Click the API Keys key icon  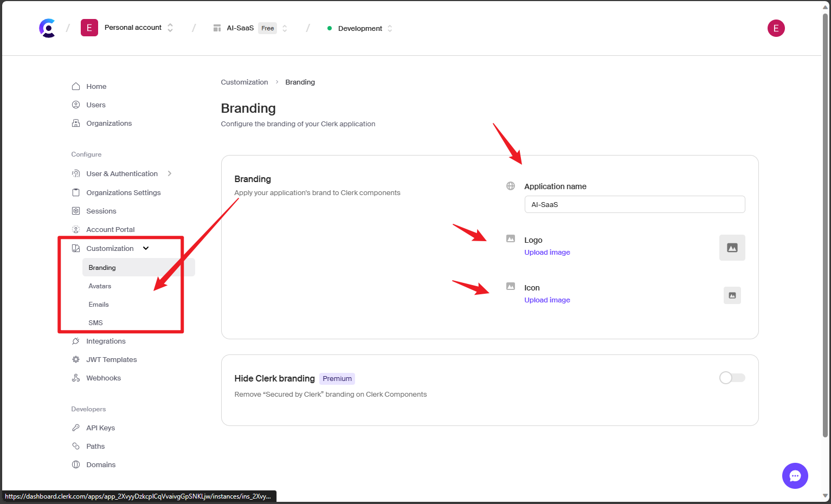coord(76,428)
